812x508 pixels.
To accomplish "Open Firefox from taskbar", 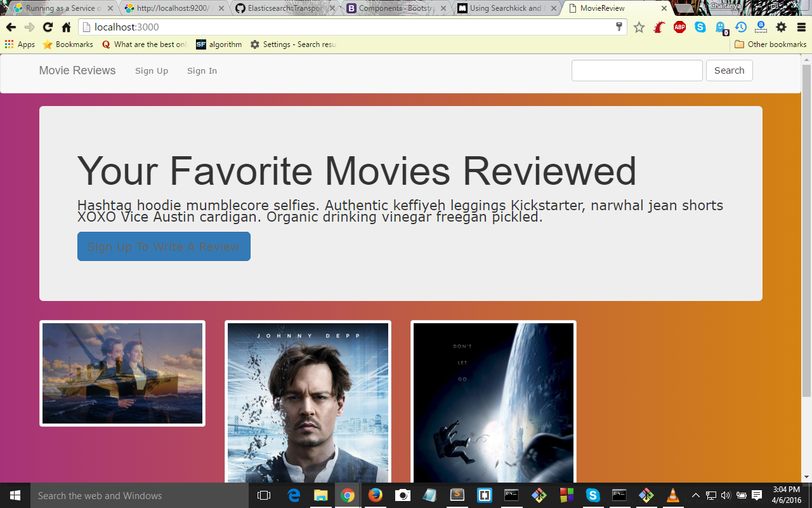I will (376, 495).
